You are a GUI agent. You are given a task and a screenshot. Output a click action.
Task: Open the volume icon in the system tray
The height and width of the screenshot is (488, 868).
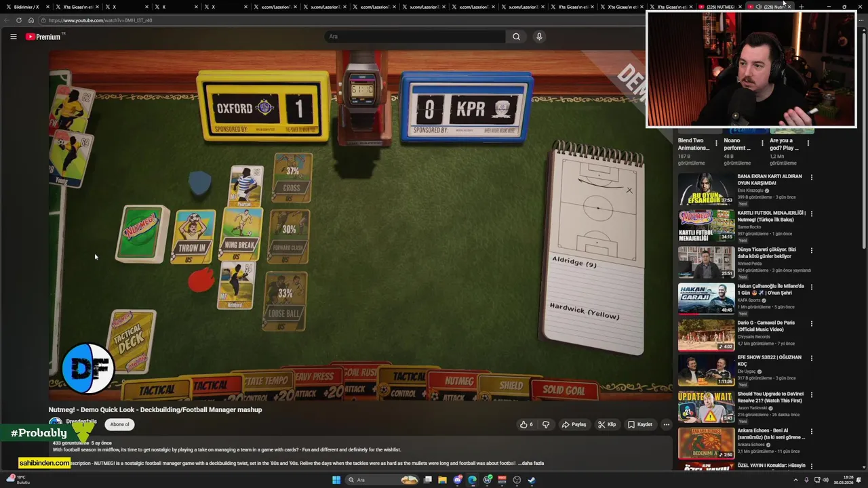(825, 480)
